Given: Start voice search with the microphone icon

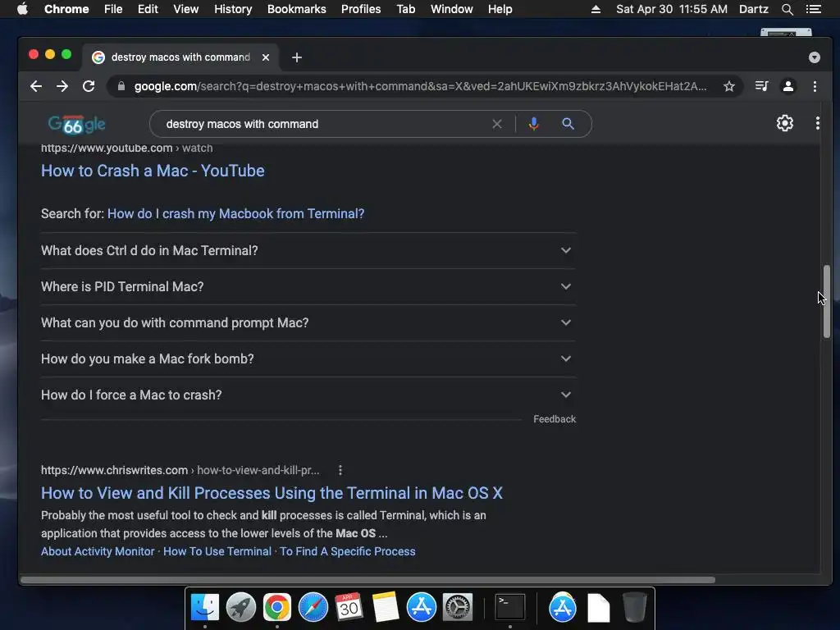Looking at the screenshot, I should coord(533,124).
